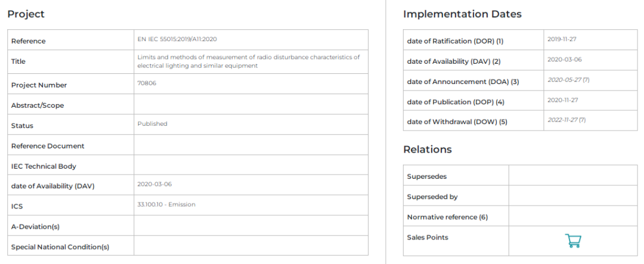Click the date of Publication value 2020-11-27
The image size is (644, 264).
point(562,100)
